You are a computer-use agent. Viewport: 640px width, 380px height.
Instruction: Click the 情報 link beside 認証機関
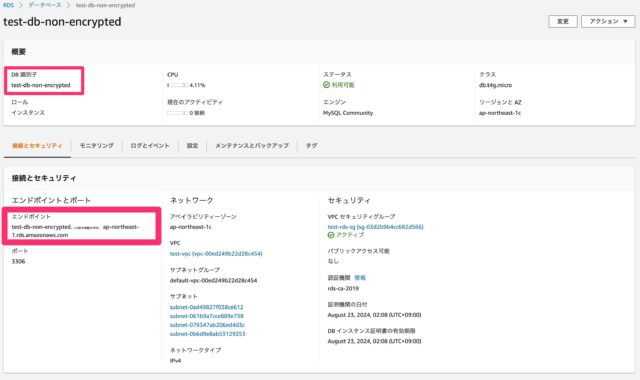tap(360, 278)
